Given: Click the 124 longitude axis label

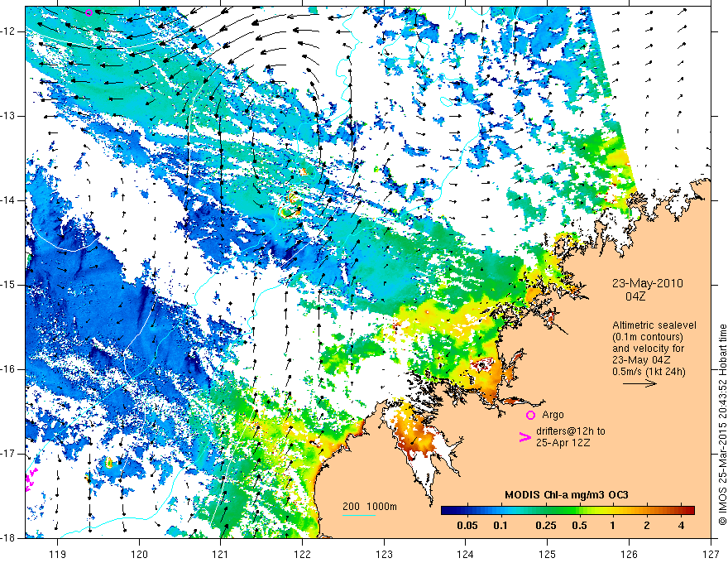Looking at the screenshot, I should coord(466,554).
